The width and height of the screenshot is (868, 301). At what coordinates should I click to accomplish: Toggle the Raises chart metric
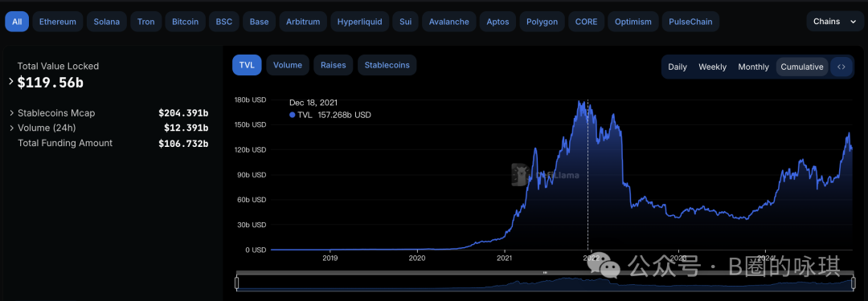pos(333,65)
